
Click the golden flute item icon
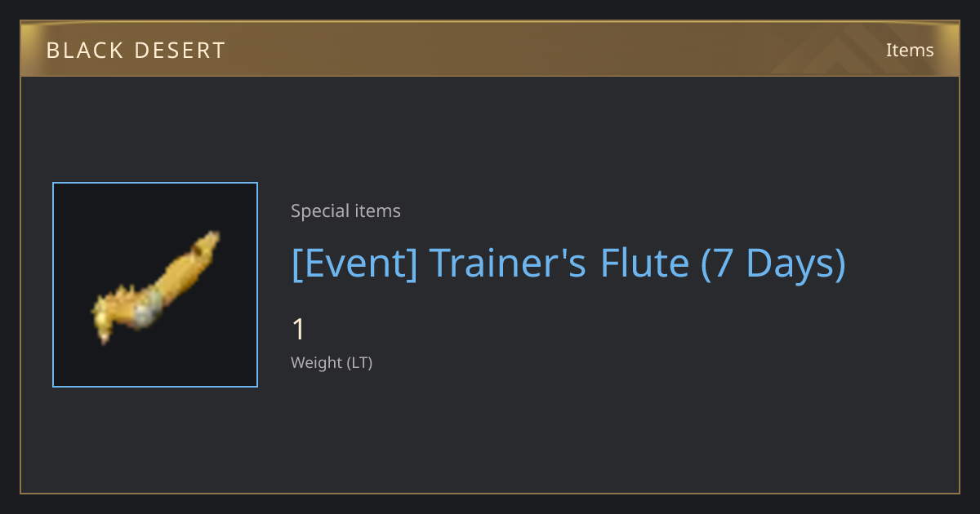point(155,285)
